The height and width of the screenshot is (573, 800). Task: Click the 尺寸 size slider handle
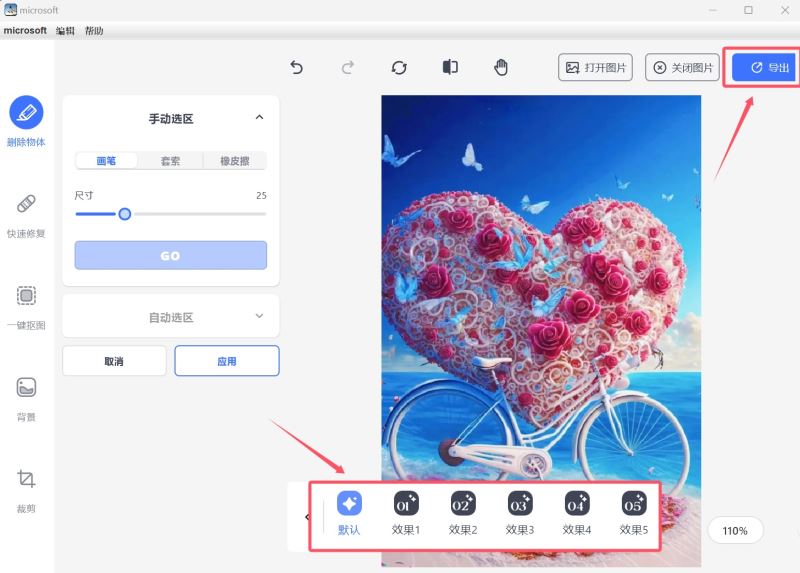[124, 214]
